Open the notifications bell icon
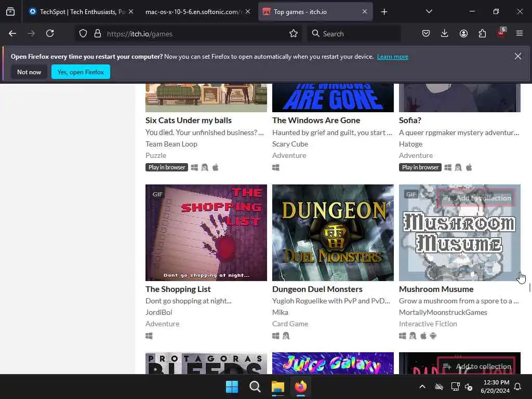This screenshot has height=399, width=532. [518, 387]
